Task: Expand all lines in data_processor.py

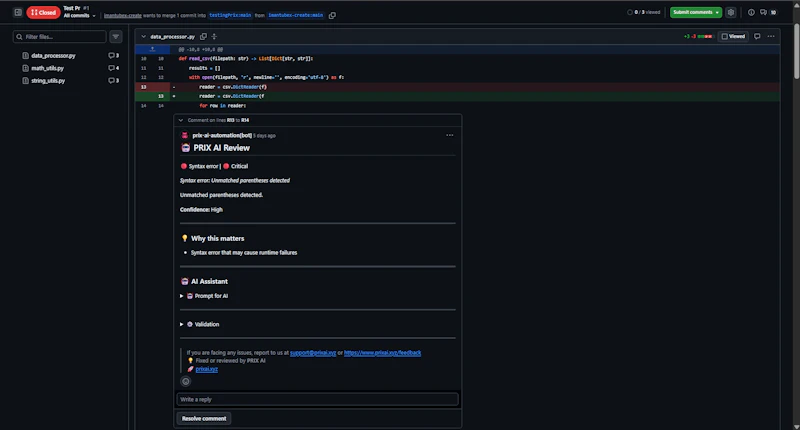Action: (214, 36)
